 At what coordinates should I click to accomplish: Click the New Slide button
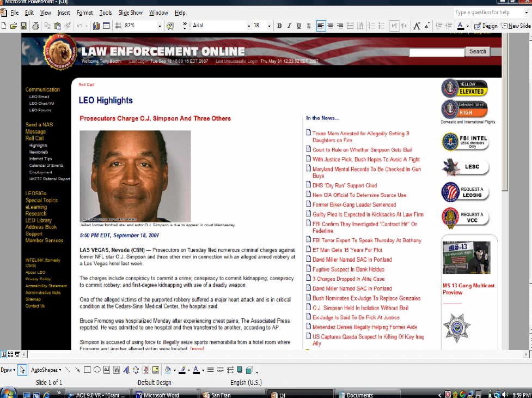516,26
